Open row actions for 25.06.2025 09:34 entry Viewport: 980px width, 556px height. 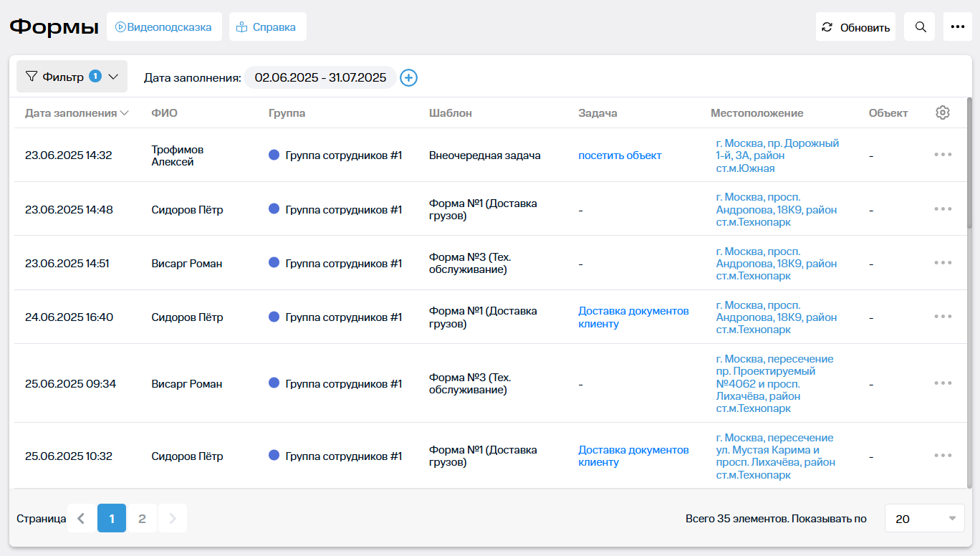pos(942,383)
